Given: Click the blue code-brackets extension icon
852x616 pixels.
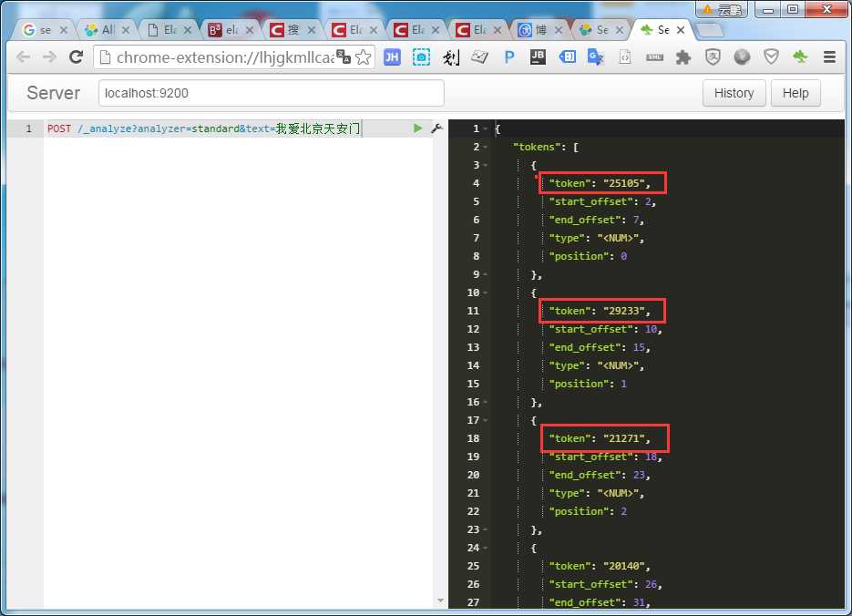Looking at the screenshot, I should 568,57.
